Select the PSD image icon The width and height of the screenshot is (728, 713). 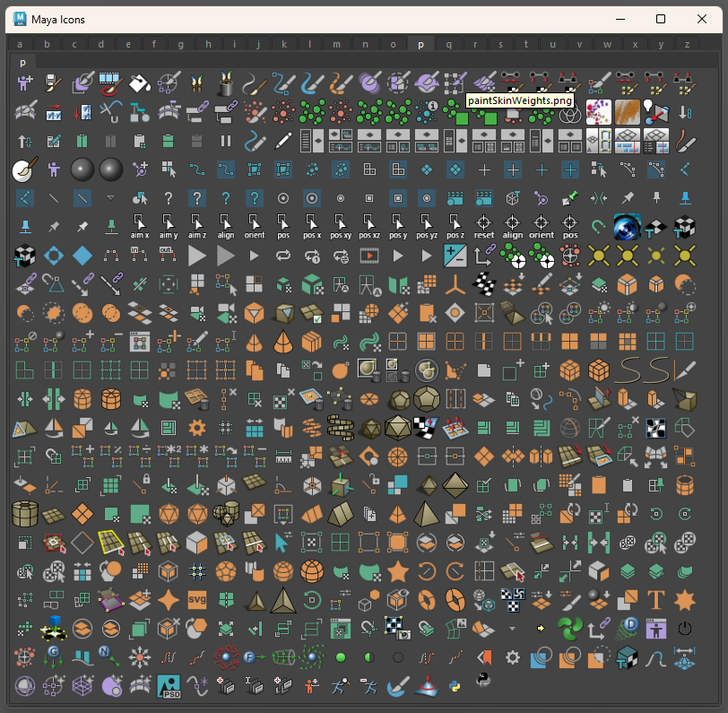tap(169, 685)
